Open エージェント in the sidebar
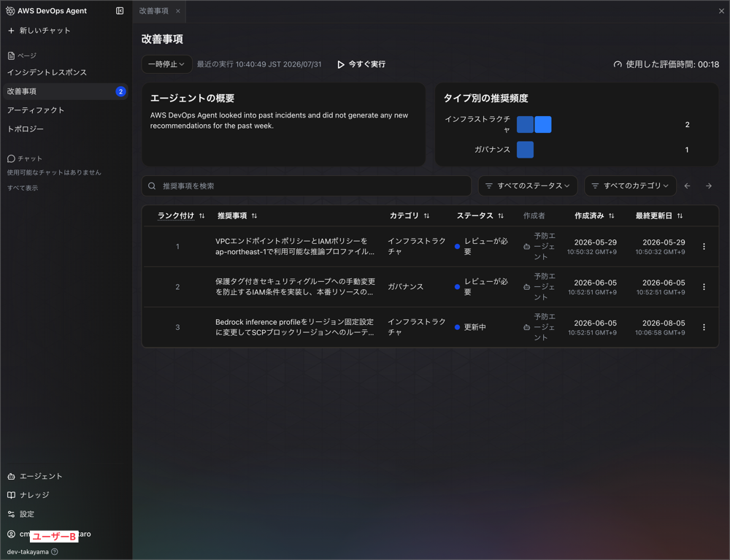Image resolution: width=730 pixels, height=560 pixels. (x=35, y=476)
